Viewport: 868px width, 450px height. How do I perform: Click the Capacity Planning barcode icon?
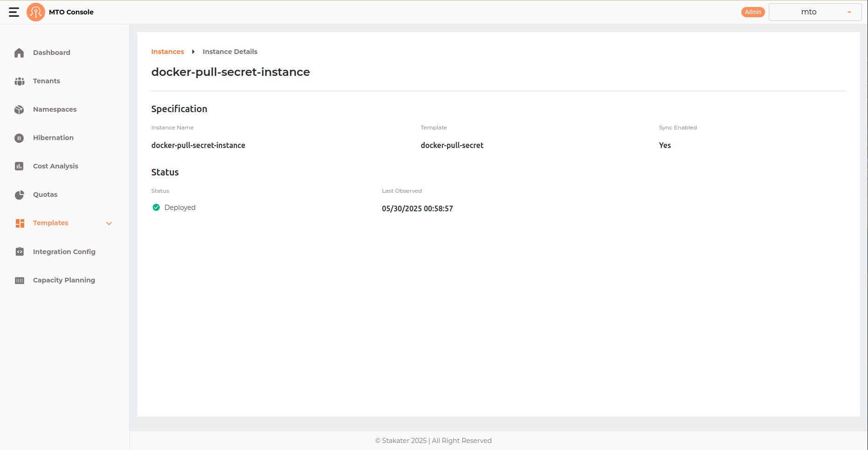[x=19, y=280]
